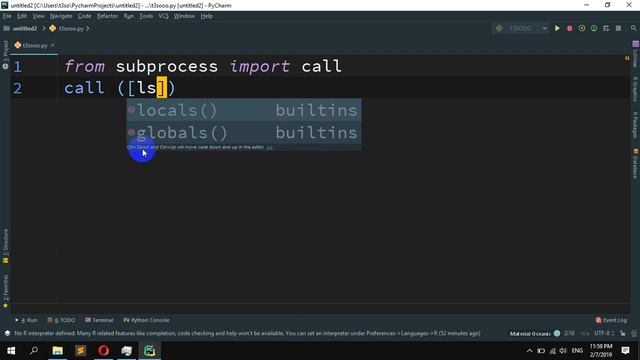Click the t3sooo.py breadcrumb in navigation bar

[x=66, y=29]
